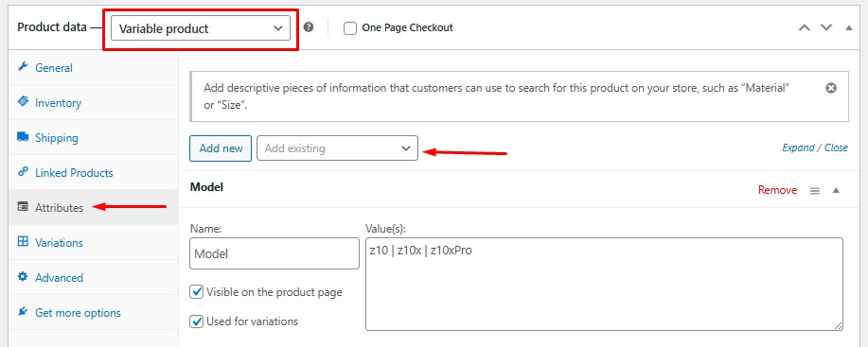
Task: Click the help question mark icon
Action: click(309, 27)
